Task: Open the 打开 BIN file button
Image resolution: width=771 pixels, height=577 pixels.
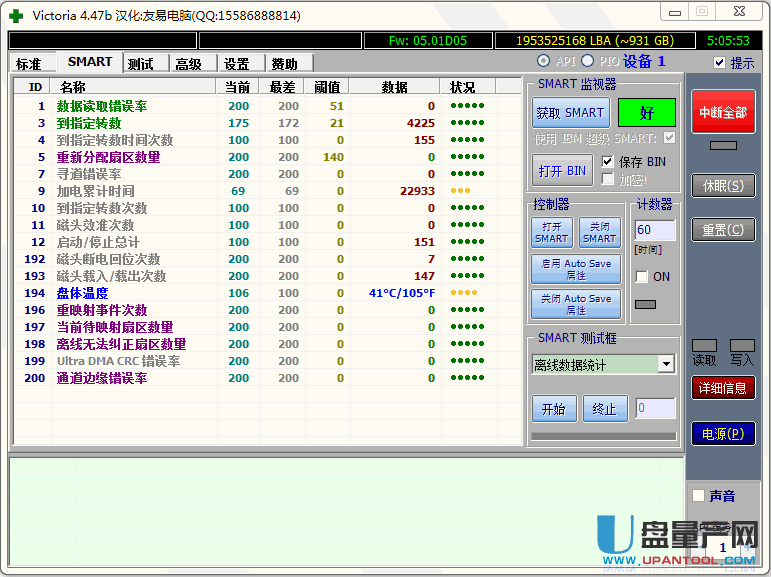Action: pyautogui.click(x=562, y=170)
